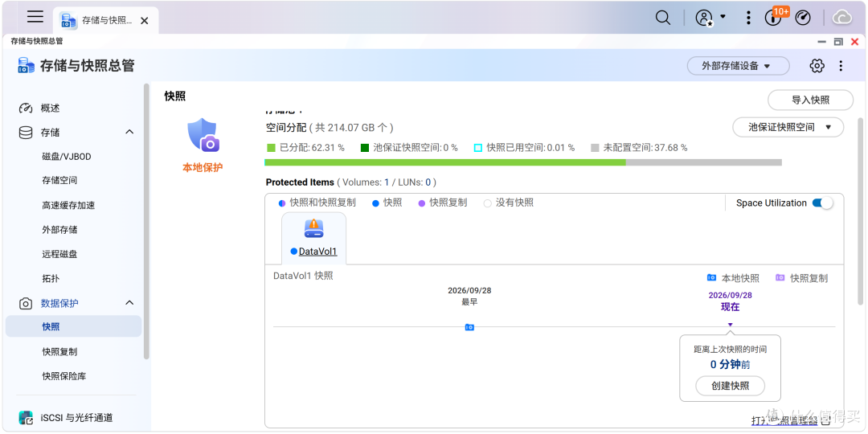868x434 pixels.
Task: Click 存储 sidebar heading
Action: point(50,133)
